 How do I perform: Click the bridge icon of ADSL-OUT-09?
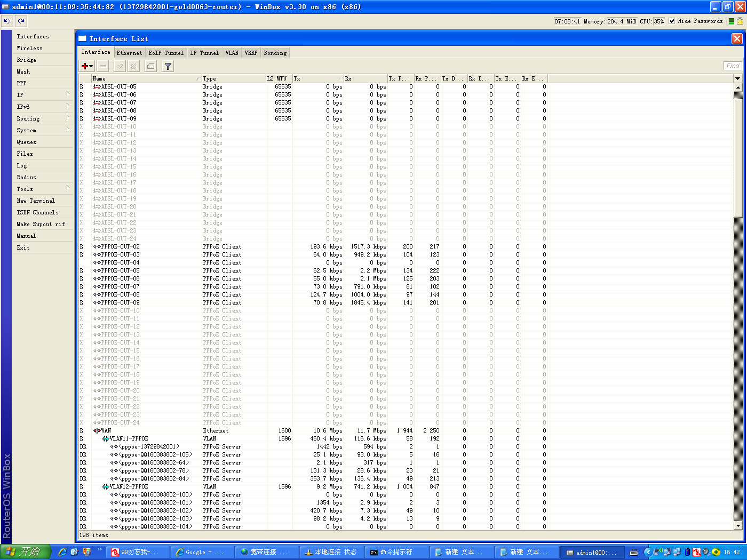click(97, 118)
